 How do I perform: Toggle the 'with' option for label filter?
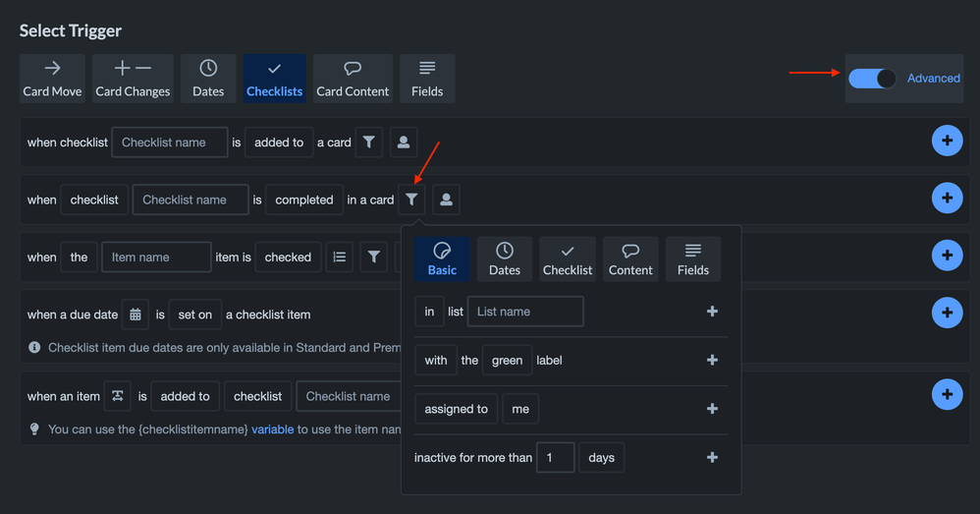point(436,360)
